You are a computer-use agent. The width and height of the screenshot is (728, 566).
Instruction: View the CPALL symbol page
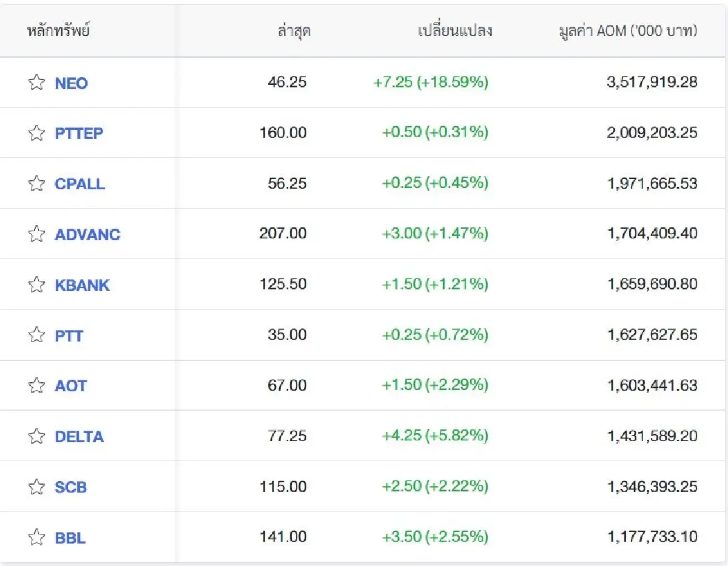[x=79, y=184]
